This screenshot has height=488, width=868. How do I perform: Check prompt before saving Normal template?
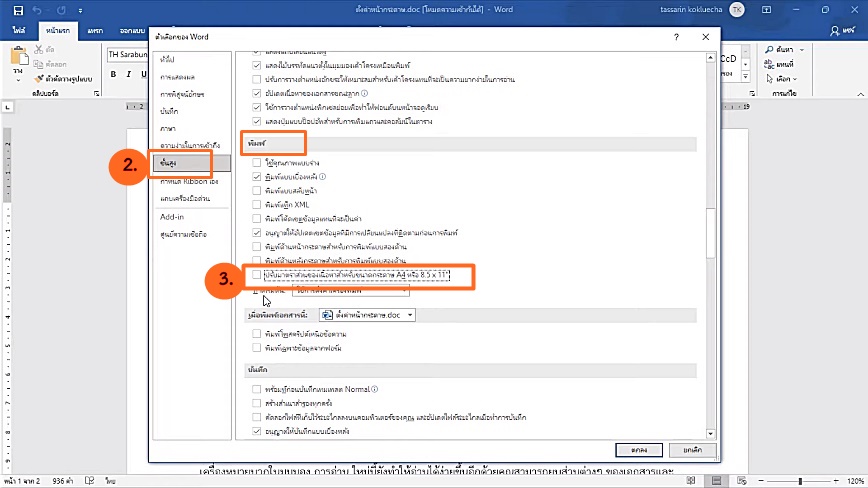(x=256, y=389)
